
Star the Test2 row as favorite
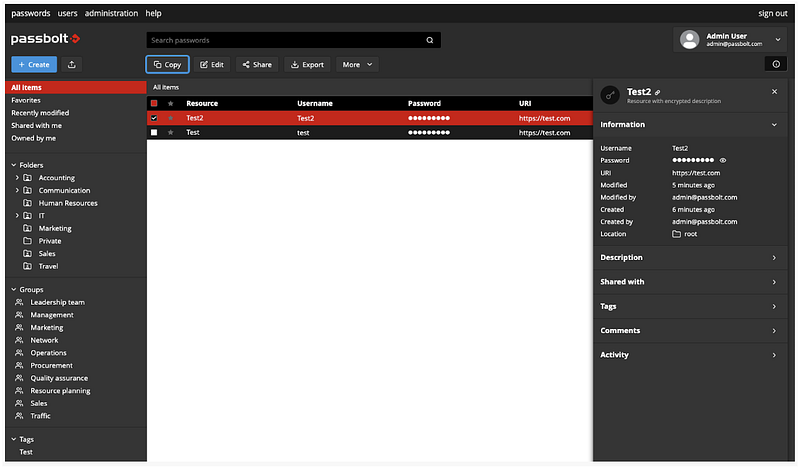(170, 118)
